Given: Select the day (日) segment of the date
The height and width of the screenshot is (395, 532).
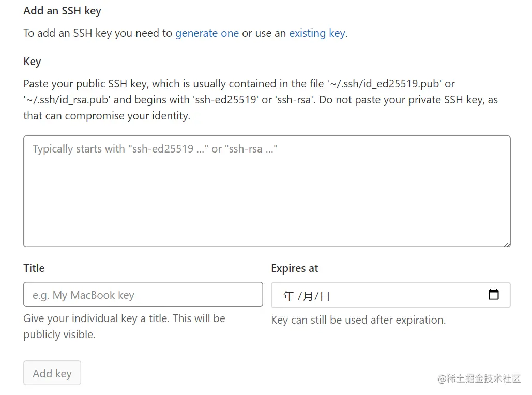Looking at the screenshot, I should (325, 296).
